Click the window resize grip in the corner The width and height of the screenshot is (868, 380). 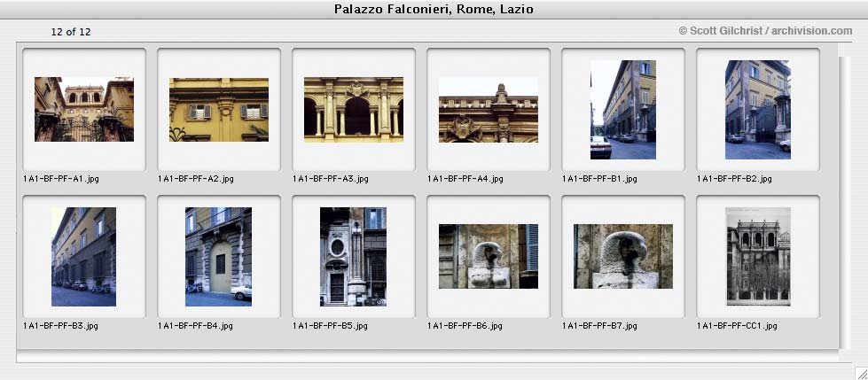click(x=861, y=373)
